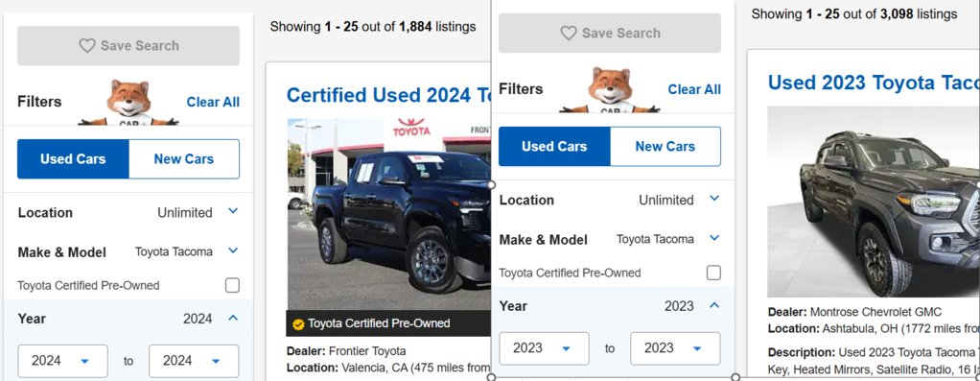Click the black 2024 Tacoma photo
The height and width of the screenshot is (381, 980).
388,214
